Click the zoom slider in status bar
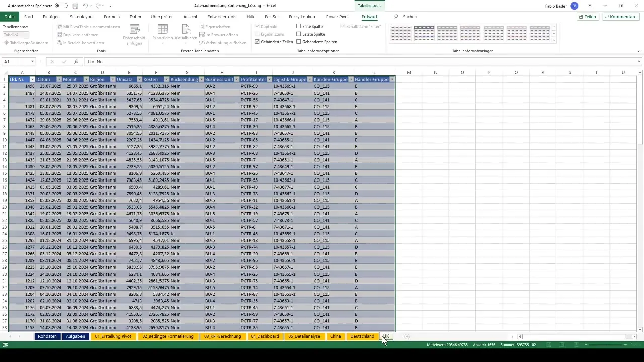The width and height of the screenshot is (644, 362). [x=606, y=345]
